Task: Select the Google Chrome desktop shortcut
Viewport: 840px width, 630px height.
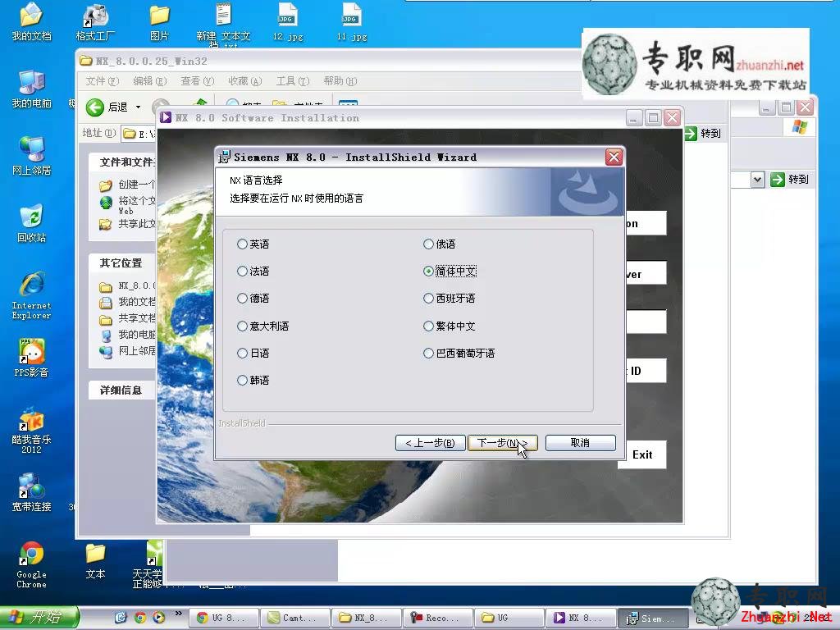Action: (31, 565)
